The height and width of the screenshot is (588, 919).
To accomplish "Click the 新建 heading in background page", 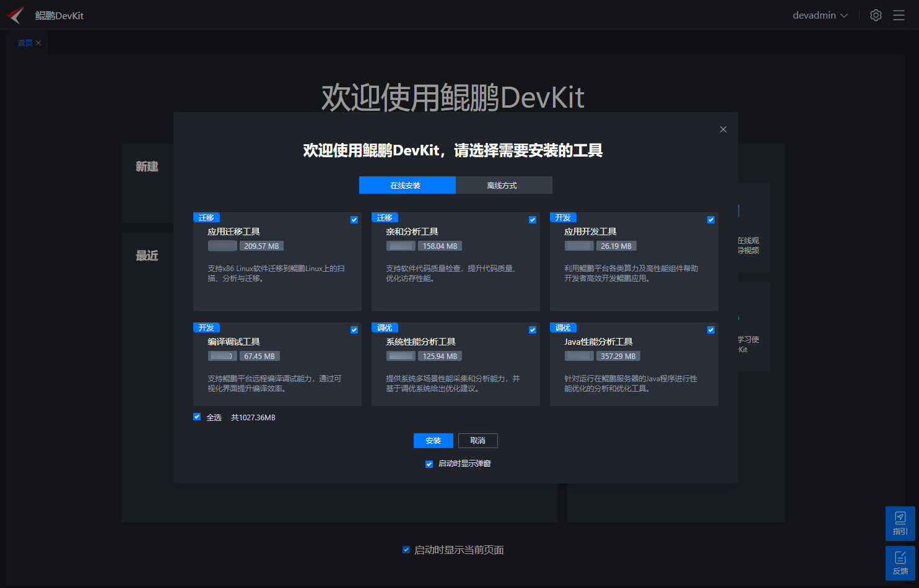I will 147,166.
